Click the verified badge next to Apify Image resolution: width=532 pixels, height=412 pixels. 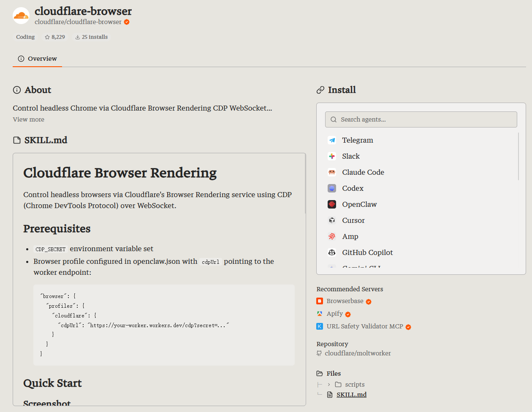coord(348,314)
